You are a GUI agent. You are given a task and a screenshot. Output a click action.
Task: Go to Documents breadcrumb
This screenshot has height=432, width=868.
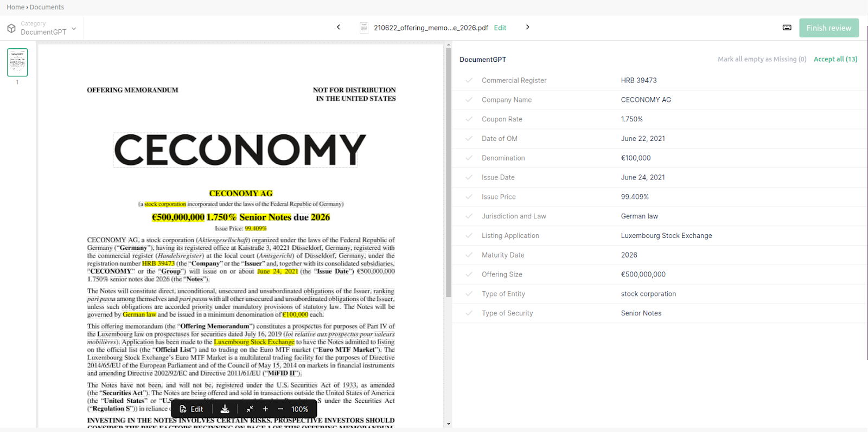point(47,7)
